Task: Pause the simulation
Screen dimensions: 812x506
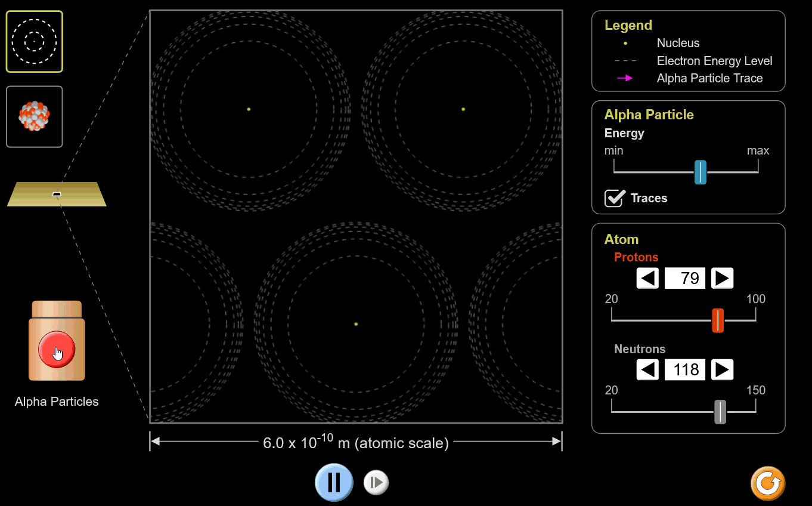Action: pyautogui.click(x=334, y=482)
